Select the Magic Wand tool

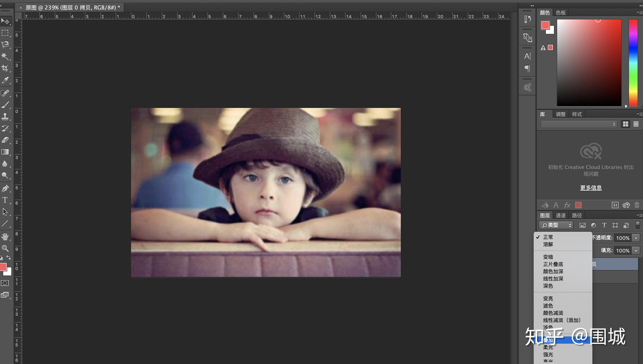[5, 56]
